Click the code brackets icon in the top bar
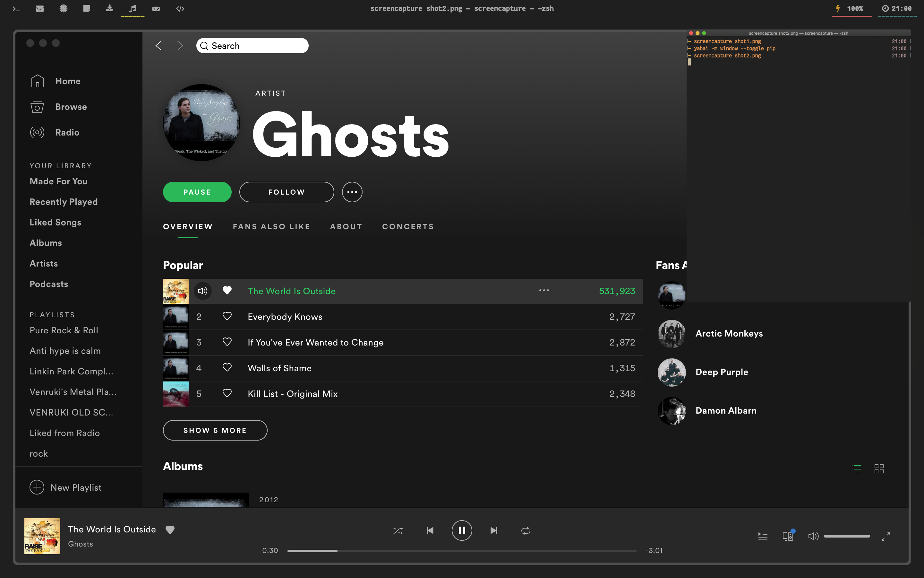 pos(180,8)
